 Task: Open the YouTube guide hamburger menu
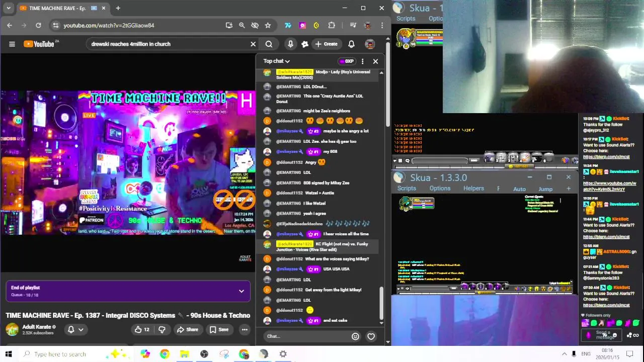[12, 44]
